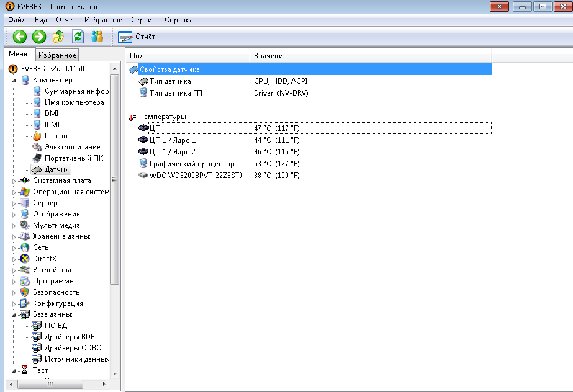Image resolution: width=573 pixels, height=392 pixels.
Task: Collapse the Компьютер tree node
Action: coord(14,80)
